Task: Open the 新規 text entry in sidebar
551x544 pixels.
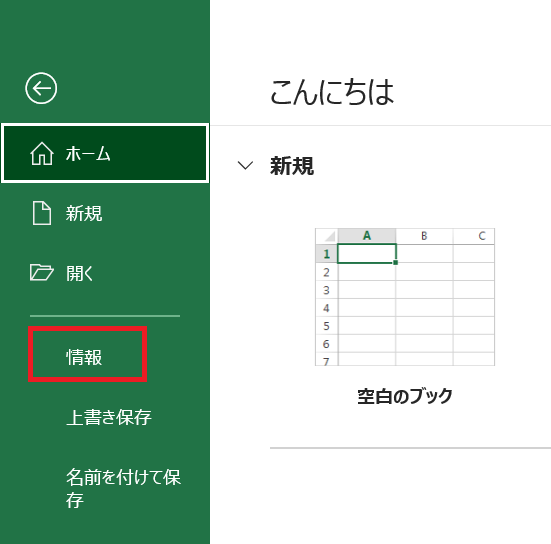Action: click(x=84, y=213)
